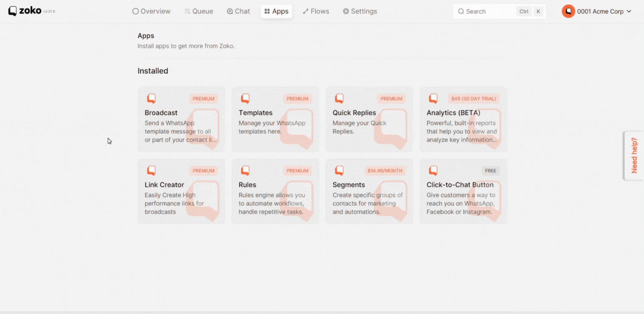Click the Broadcast description text
Viewport: 644px width, 314px height.
[180, 131]
